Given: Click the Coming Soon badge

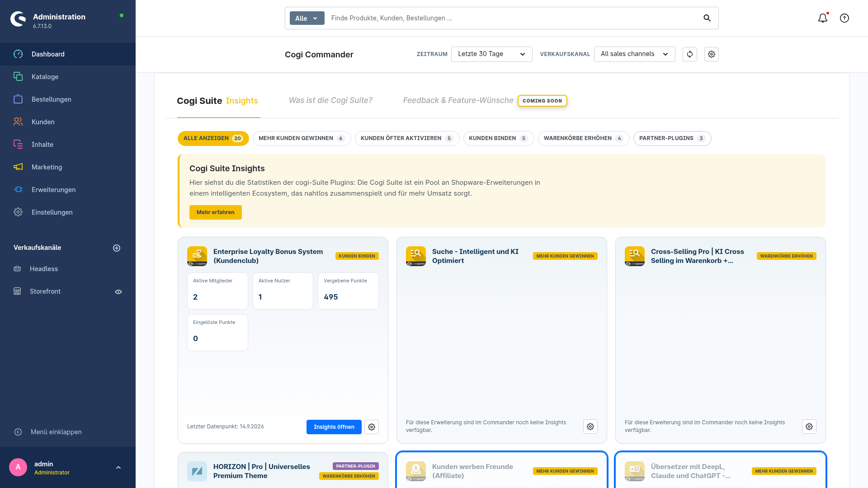Looking at the screenshot, I should 542,101.
